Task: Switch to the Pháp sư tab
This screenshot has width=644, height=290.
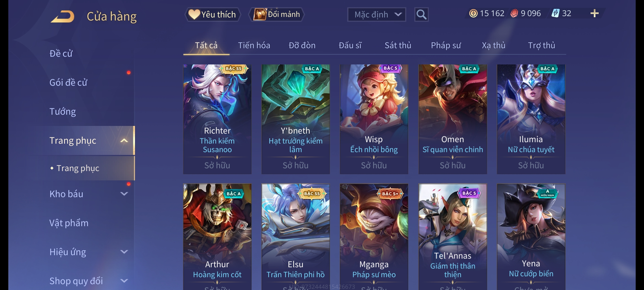Action: (x=446, y=45)
